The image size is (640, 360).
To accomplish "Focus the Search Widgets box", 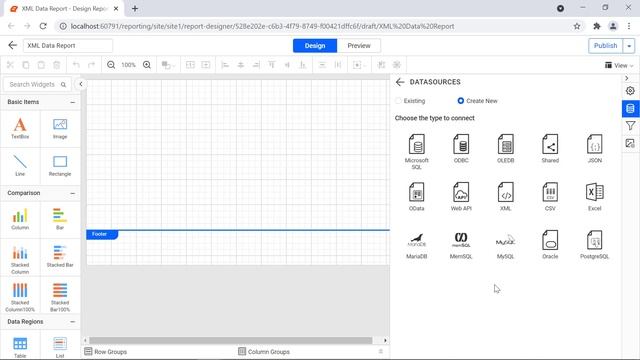I will (37, 84).
